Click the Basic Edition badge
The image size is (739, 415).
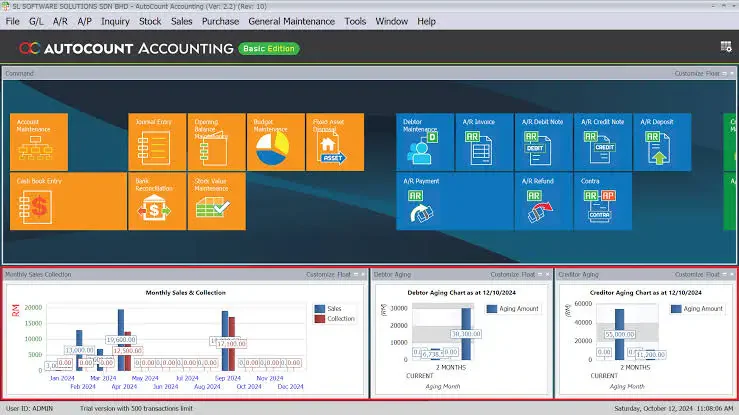[x=269, y=49]
